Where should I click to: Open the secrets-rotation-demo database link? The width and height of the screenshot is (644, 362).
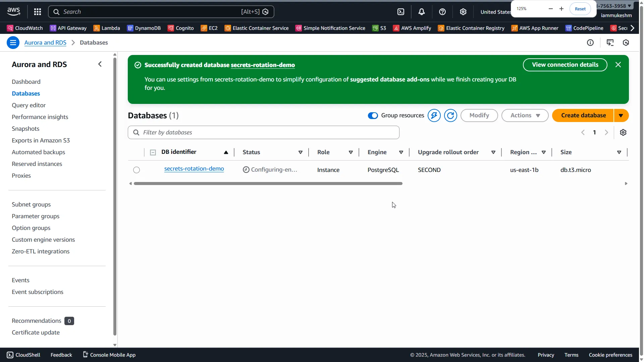194,169
